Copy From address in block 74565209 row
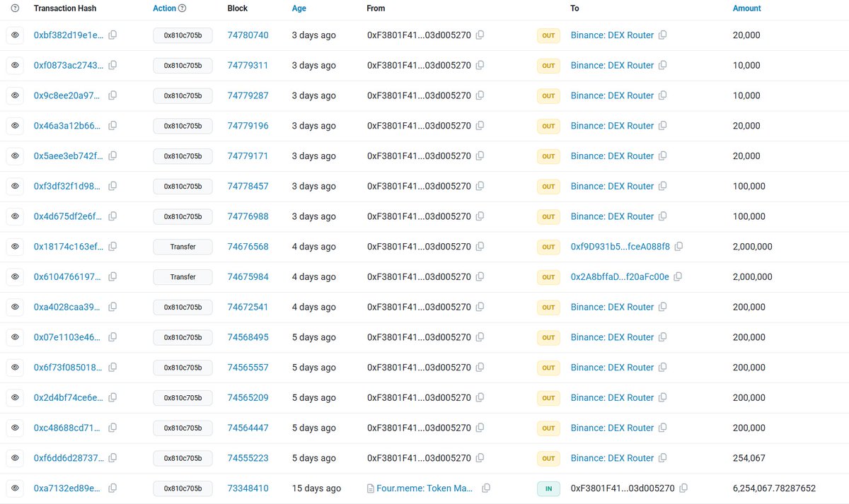This screenshot has height=504, width=849. click(480, 398)
